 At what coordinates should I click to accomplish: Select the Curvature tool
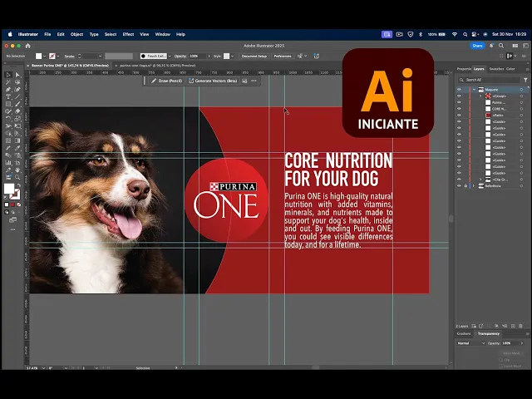point(17,90)
